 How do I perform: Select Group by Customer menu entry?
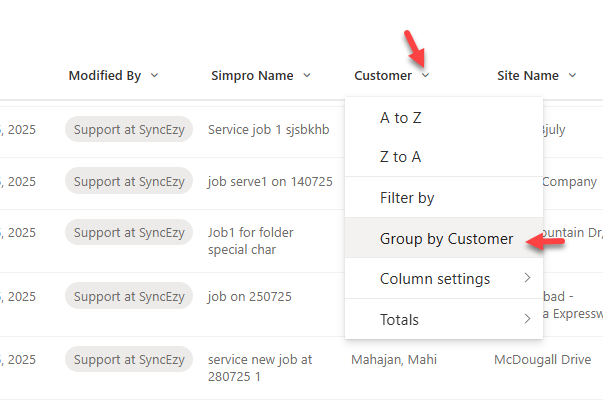[446, 239]
